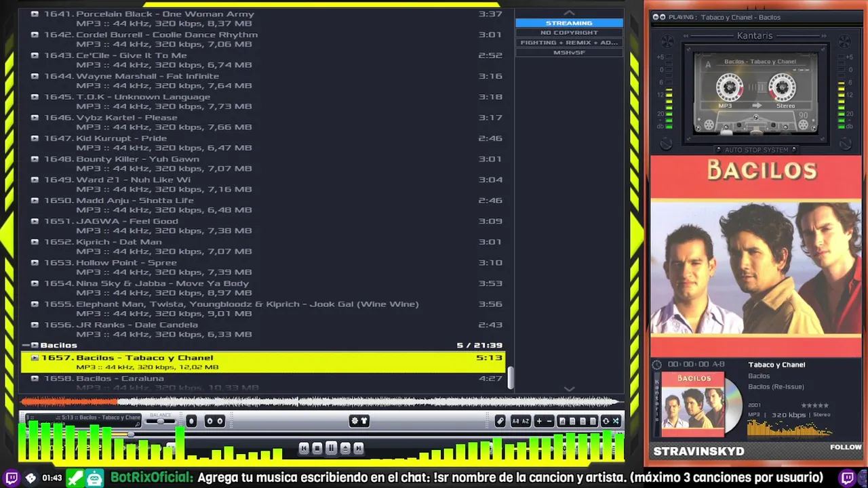868x488 pixels.
Task: Click the small round button right of balance
Action: coord(191,422)
